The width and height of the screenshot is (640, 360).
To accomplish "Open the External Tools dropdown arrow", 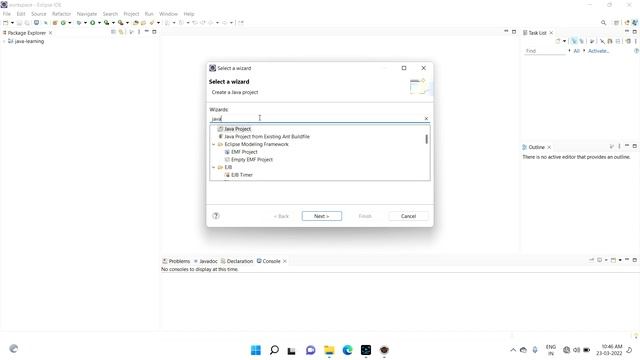I will point(127,23).
